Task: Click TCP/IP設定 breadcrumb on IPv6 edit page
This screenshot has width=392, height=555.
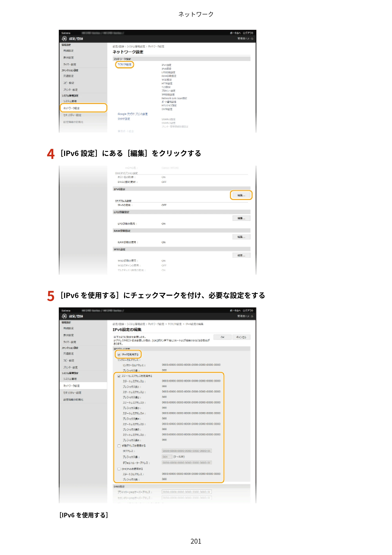Action: click(174, 324)
